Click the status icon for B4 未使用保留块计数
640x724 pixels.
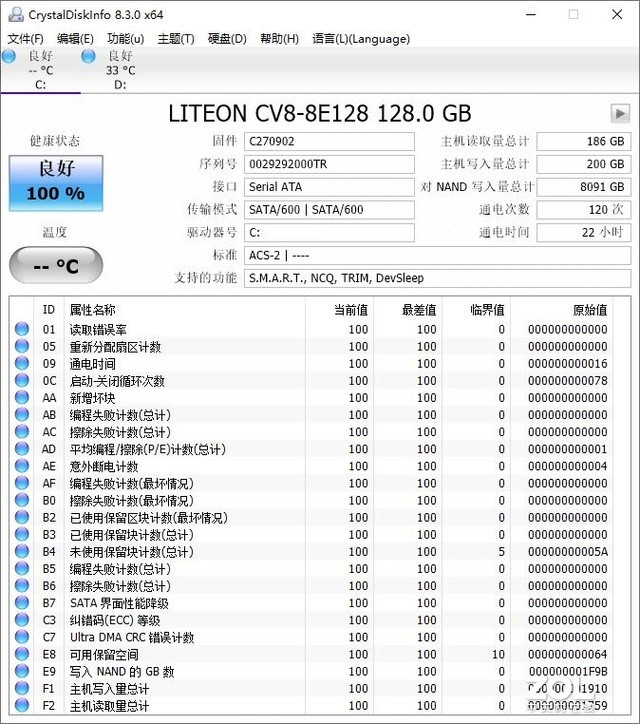pos(22,551)
